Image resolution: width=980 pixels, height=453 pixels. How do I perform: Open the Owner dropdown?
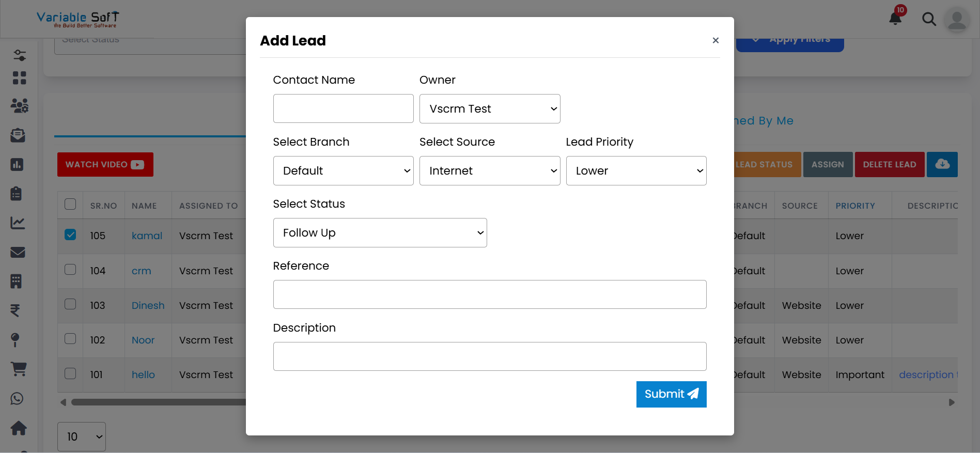[x=489, y=109]
